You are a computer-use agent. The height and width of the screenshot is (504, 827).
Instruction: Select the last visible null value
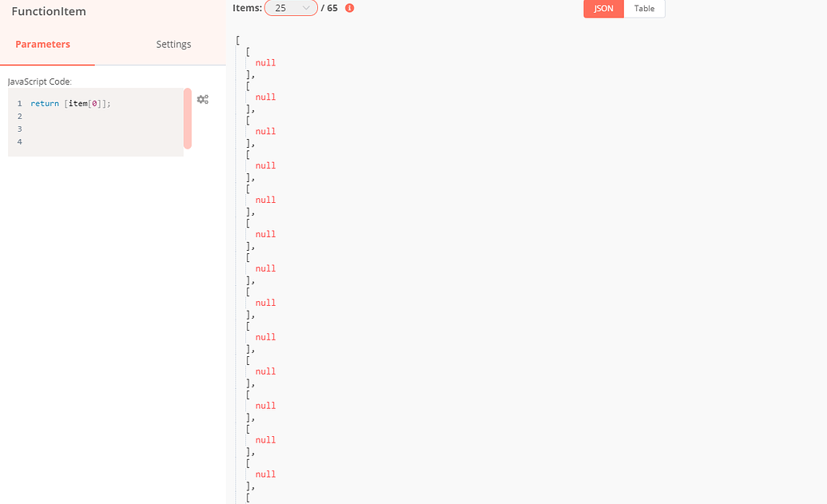pos(265,474)
